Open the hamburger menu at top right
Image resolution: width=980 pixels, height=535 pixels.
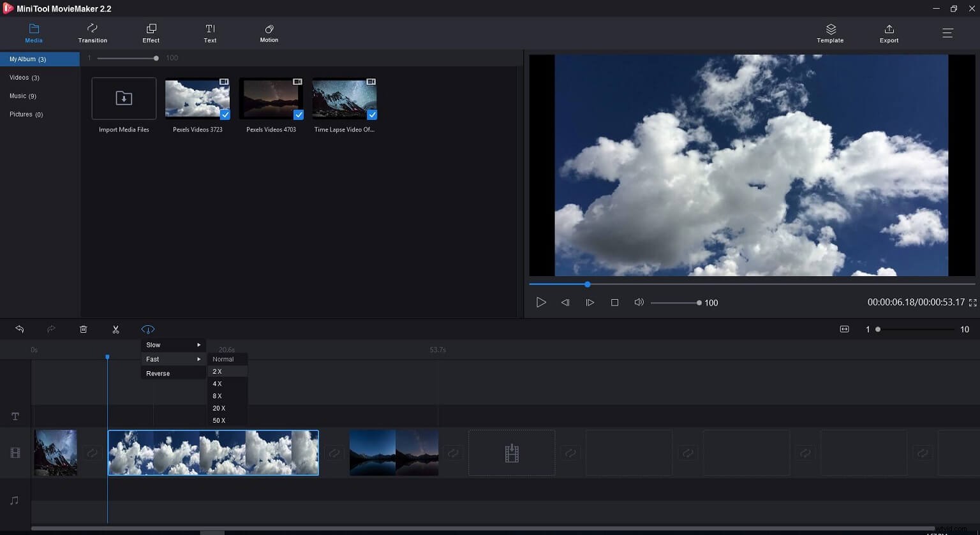click(948, 33)
